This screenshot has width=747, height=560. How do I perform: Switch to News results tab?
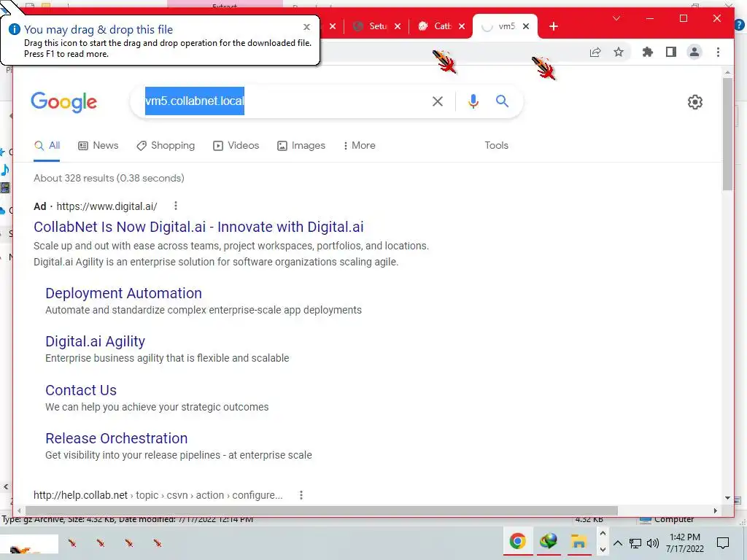tap(98, 145)
